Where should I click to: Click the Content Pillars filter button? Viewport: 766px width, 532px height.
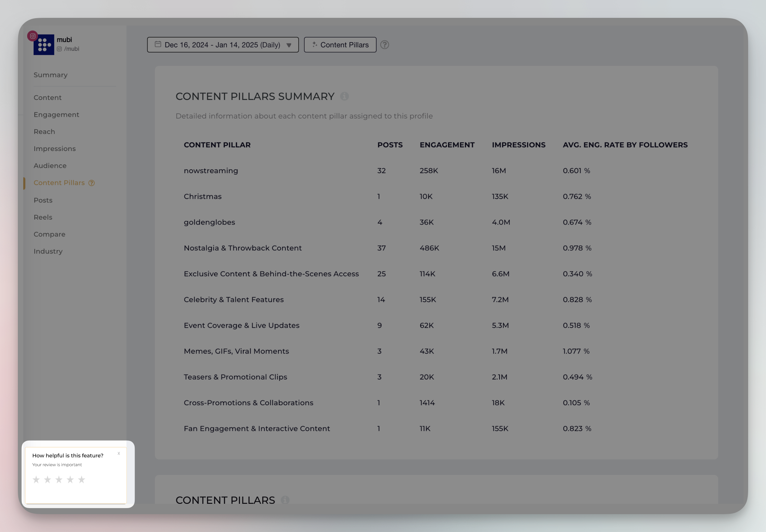[x=340, y=45]
